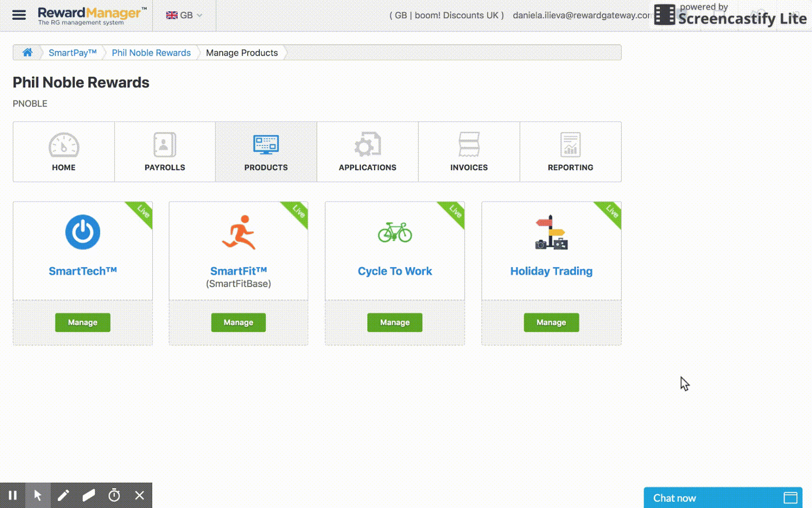Expand the GB country dropdown

[x=184, y=15]
